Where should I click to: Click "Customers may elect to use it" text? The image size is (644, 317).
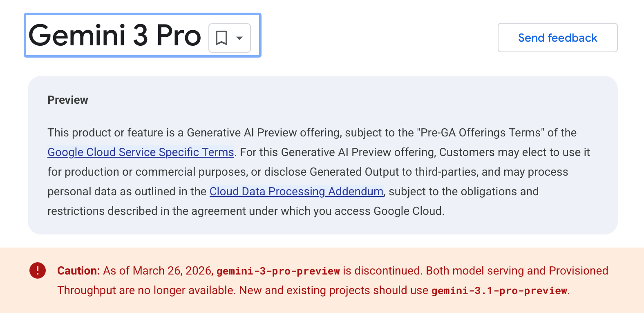(x=514, y=152)
